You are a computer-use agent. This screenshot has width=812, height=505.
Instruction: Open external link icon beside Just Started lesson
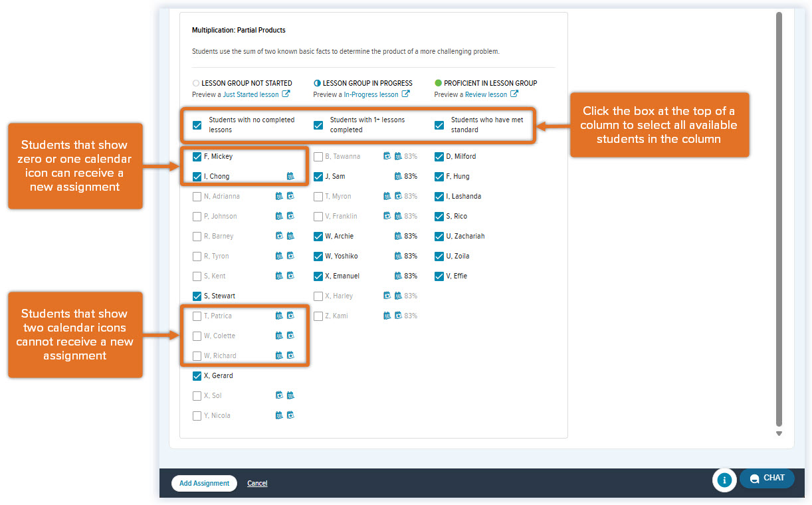[x=286, y=94]
